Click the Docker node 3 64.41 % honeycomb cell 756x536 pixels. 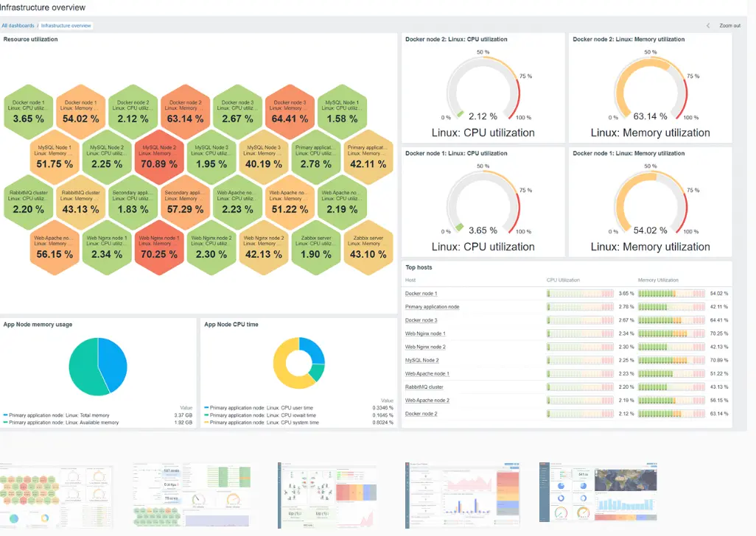pos(290,112)
